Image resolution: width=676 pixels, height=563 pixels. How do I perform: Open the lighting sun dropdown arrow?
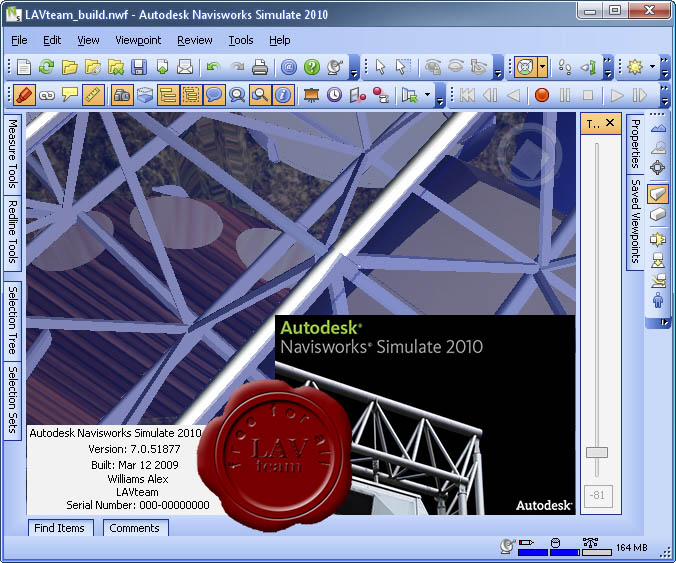[x=652, y=67]
